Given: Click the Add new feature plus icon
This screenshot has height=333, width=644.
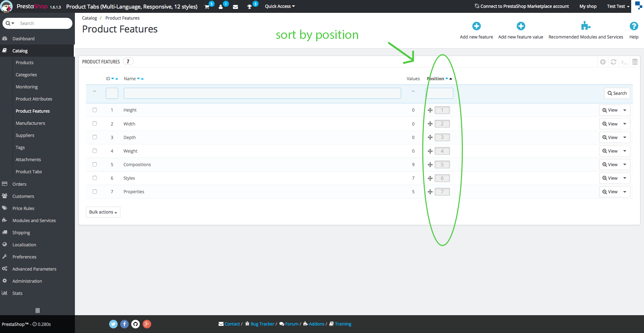Looking at the screenshot, I should tap(476, 26).
